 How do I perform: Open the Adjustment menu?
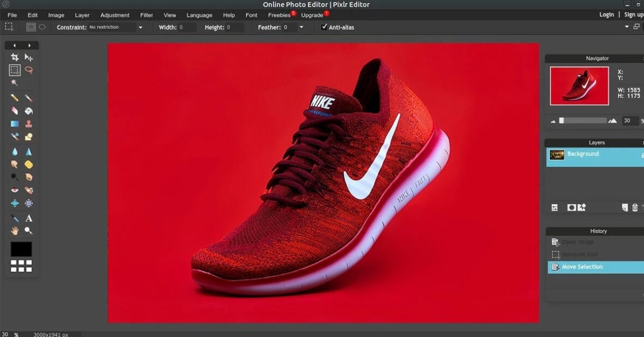pyautogui.click(x=115, y=15)
